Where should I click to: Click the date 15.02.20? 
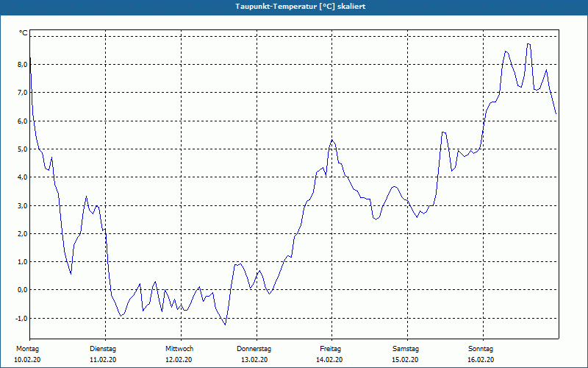click(x=405, y=360)
